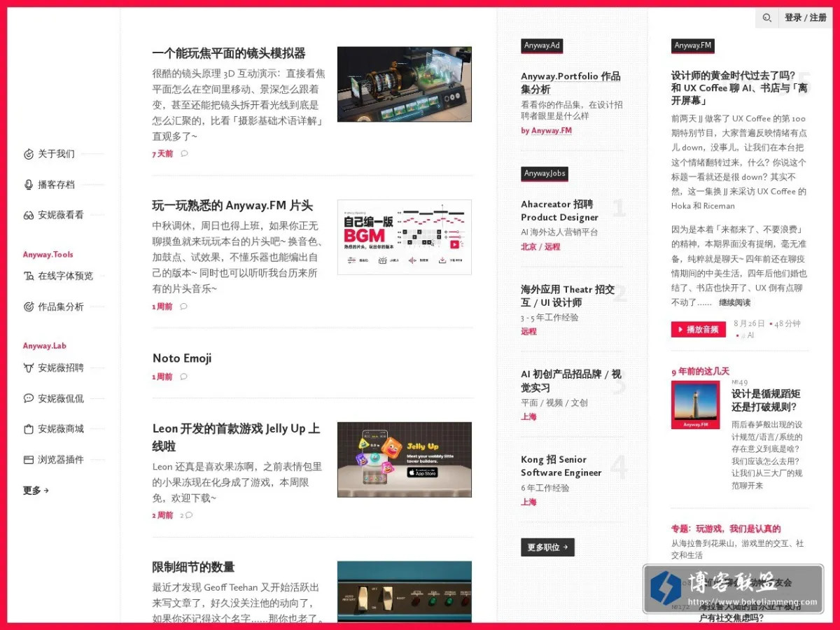Open Anyway.Portfolio 作品集分析 heading
Image resolution: width=840 pixels, height=630 pixels.
click(x=570, y=83)
